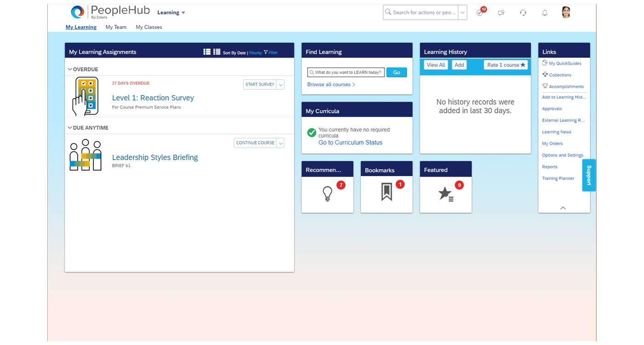This screenshot has width=644, height=345.
Task: Click the user profile avatar
Action: coord(566,12)
